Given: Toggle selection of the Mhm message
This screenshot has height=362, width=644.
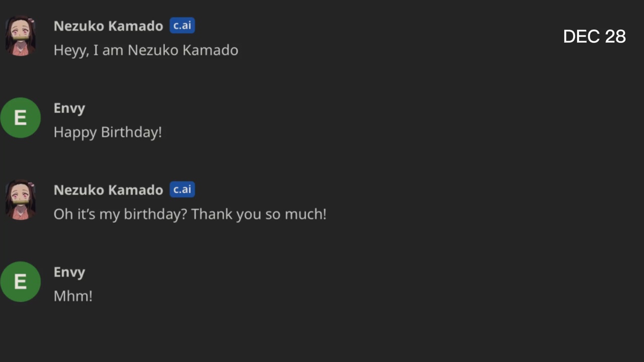Looking at the screenshot, I should click(x=72, y=296).
